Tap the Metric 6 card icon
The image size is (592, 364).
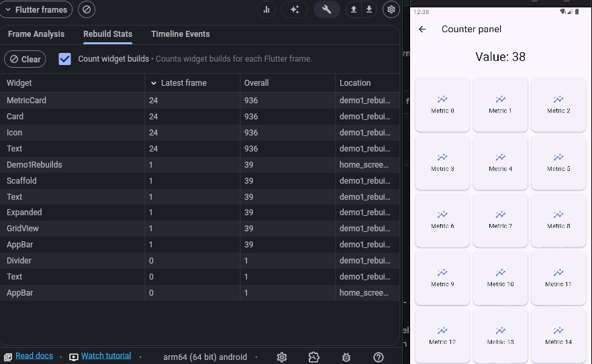coord(442,215)
